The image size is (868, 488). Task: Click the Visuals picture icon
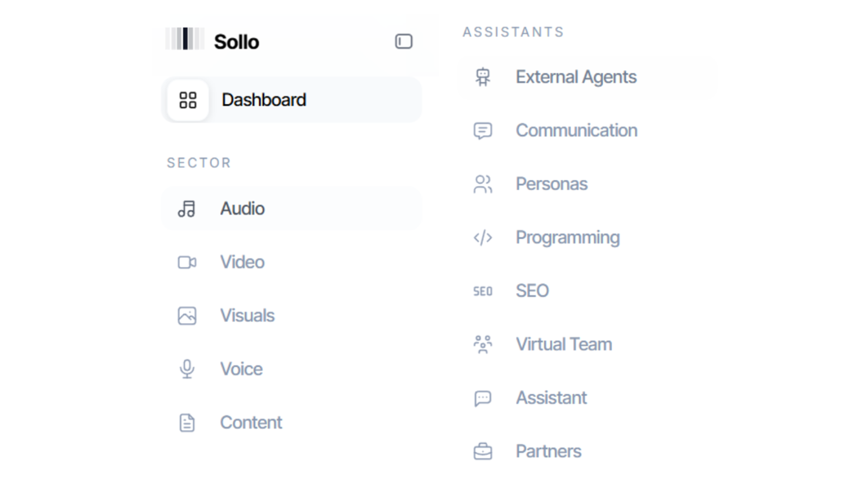pyautogui.click(x=187, y=316)
